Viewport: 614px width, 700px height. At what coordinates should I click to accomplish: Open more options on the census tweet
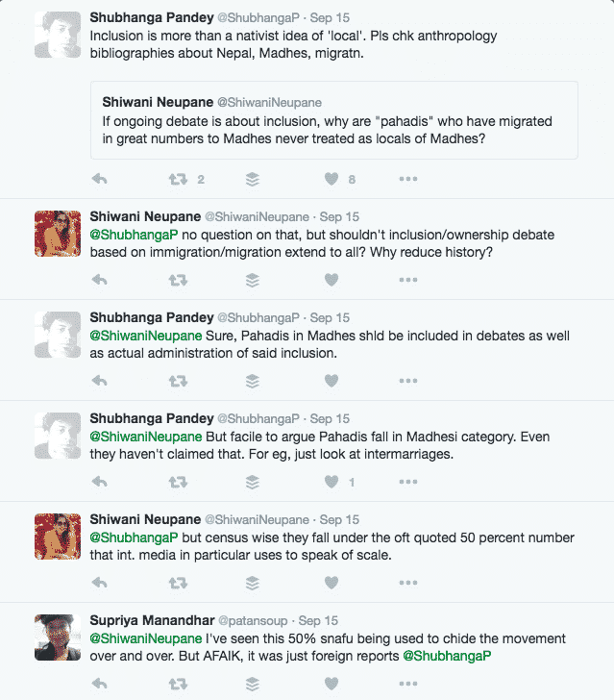pyautogui.click(x=407, y=583)
